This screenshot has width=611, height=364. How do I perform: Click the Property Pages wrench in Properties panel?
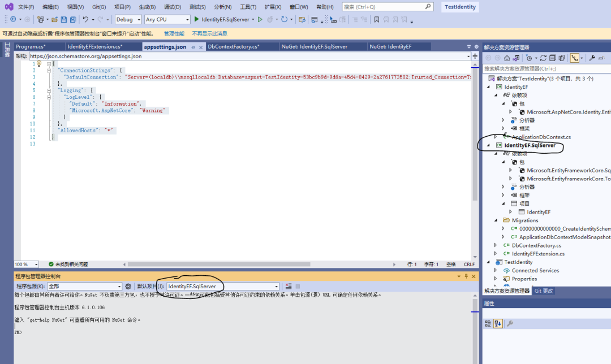[x=510, y=323]
